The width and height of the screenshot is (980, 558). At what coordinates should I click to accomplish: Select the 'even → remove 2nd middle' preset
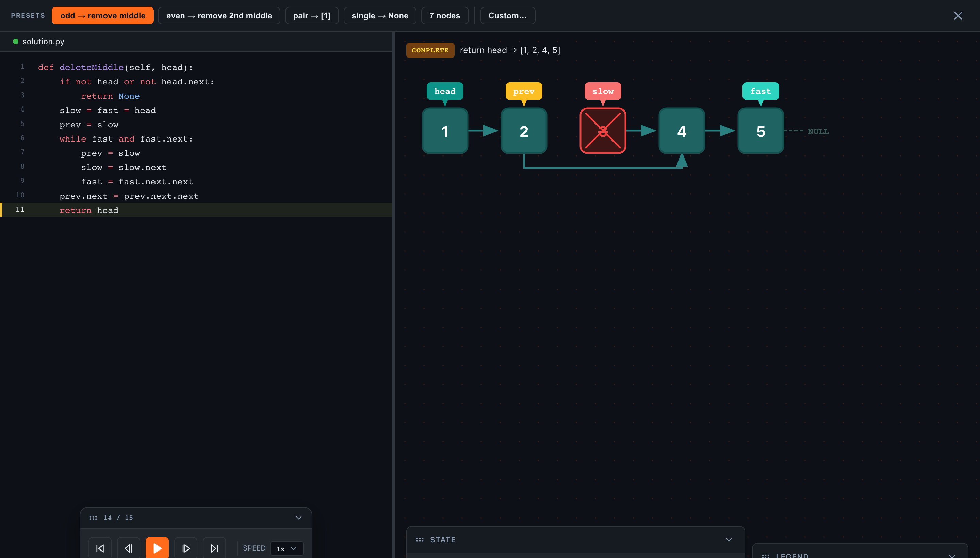pyautogui.click(x=219, y=15)
